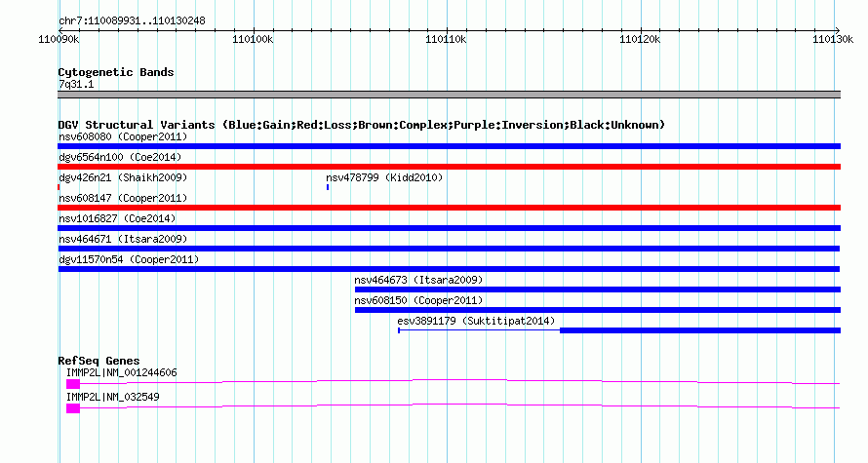This screenshot has width=868, height=463.
Task: Click the 110110k ruler tick label
Action: 446,39
